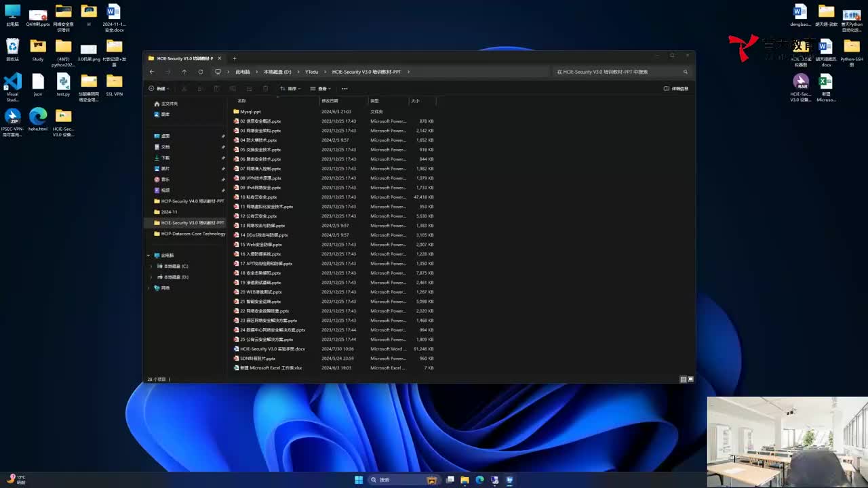Refresh the current folder view

(201, 72)
